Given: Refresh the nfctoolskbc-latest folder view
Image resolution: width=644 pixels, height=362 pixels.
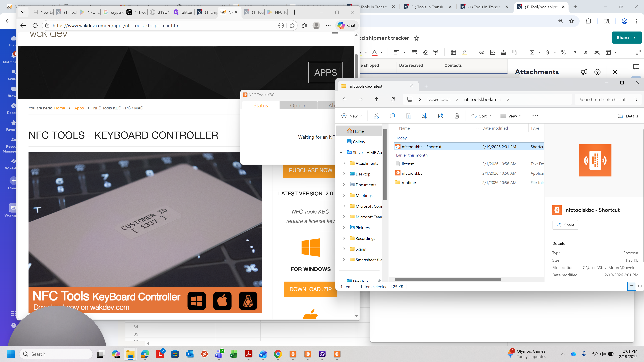Looking at the screenshot, I should pyautogui.click(x=393, y=99).
